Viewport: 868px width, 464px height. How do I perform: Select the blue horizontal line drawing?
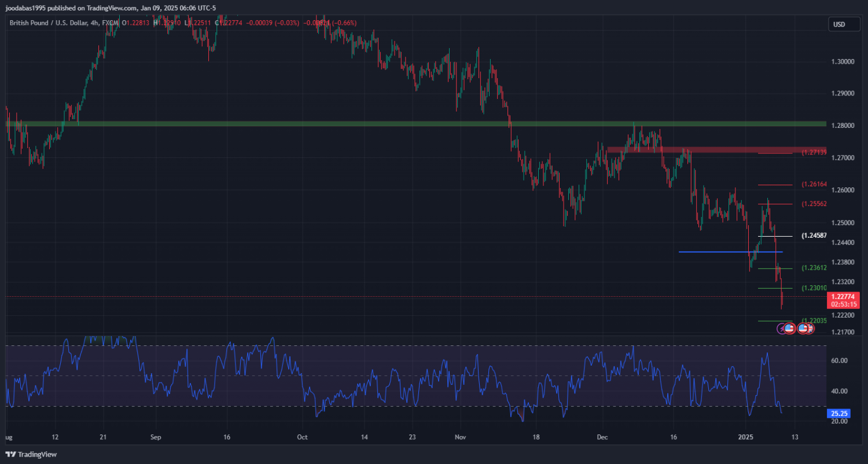pyautogui.click(x=729, y=252)
